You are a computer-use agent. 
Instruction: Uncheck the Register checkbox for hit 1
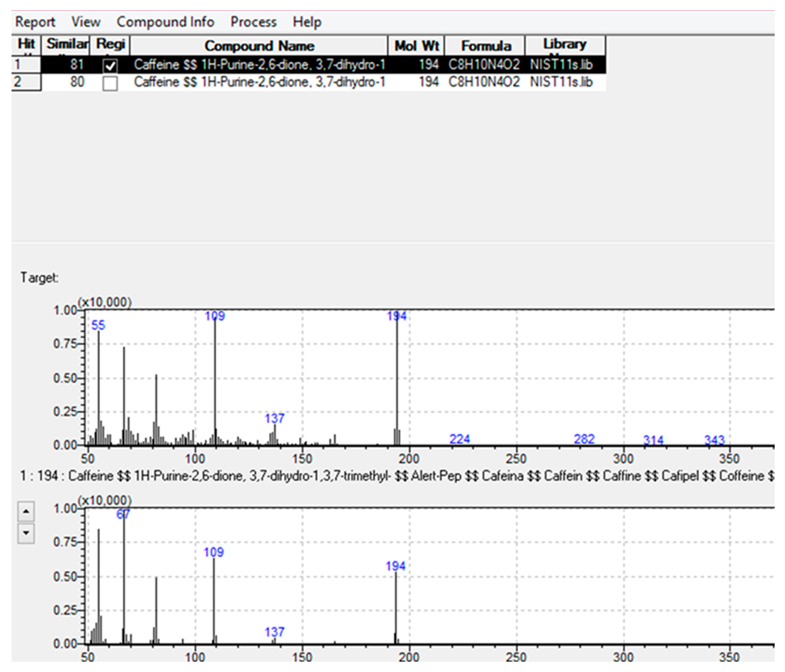click(110, 66)
